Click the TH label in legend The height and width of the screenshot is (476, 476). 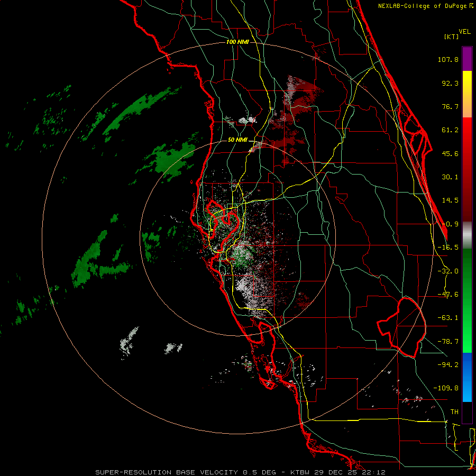point(454,411)
